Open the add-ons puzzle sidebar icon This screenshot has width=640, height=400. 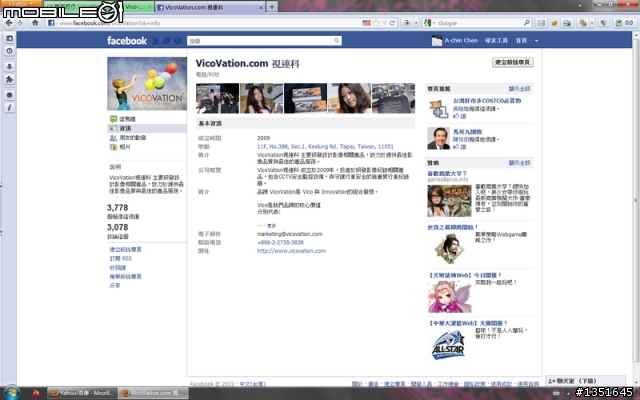(9, 79)
